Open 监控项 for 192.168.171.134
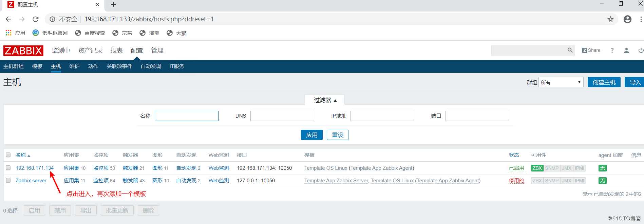Image resolution: width=644 pixels, height=224 pixels. 101,168
